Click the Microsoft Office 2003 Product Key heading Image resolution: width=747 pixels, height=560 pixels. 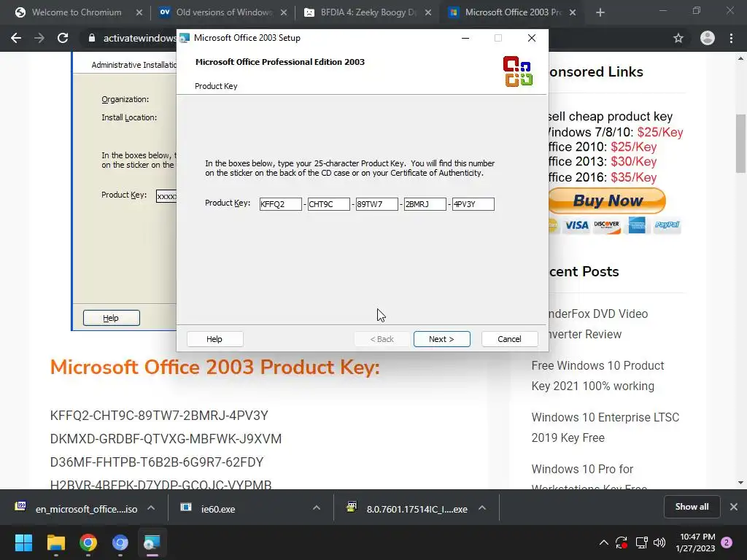[215, 367]
